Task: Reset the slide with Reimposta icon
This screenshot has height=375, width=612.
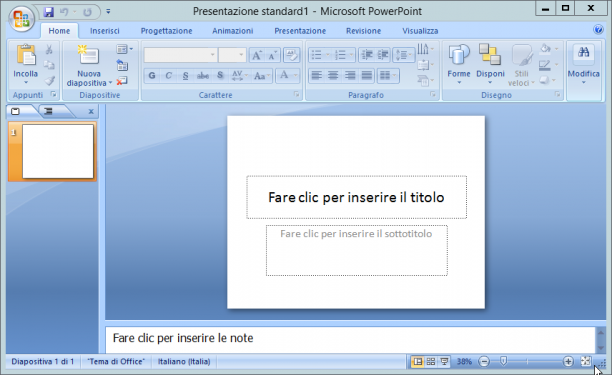Action: click(122, 65)
